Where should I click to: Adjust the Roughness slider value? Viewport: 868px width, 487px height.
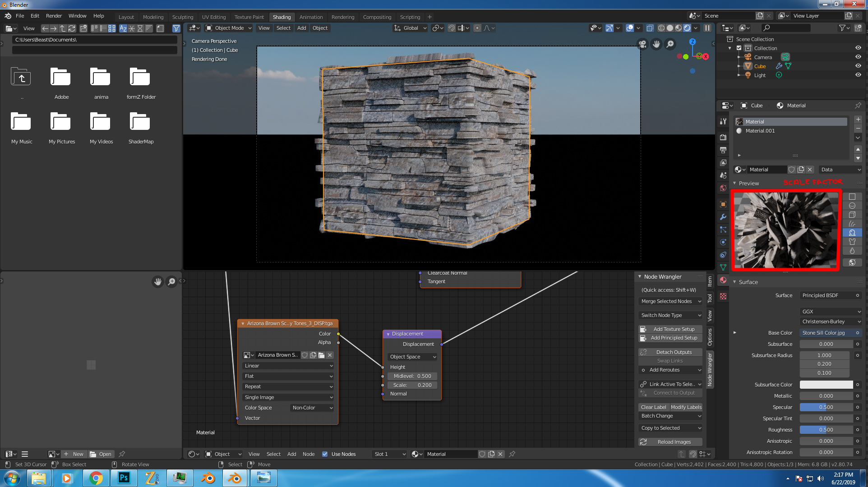826,430
